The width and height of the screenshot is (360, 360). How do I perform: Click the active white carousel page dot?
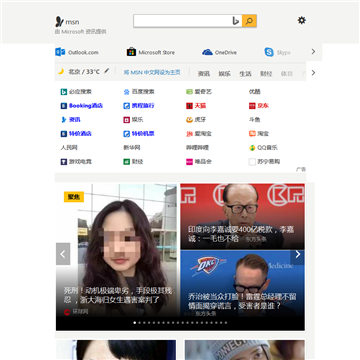tap(135, 323)
